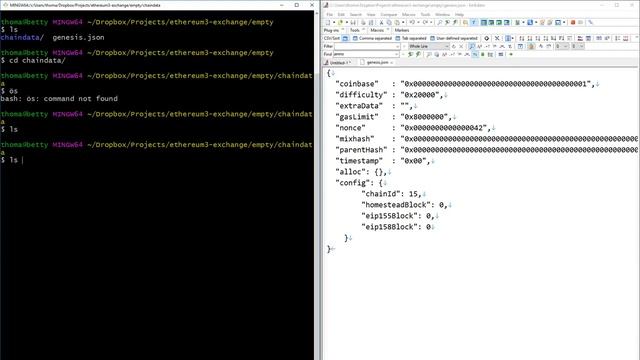This screenshot has width=640, height=360.
Task: Toggle Comma separated CSV mode
Action: click(x=372, y=38)
